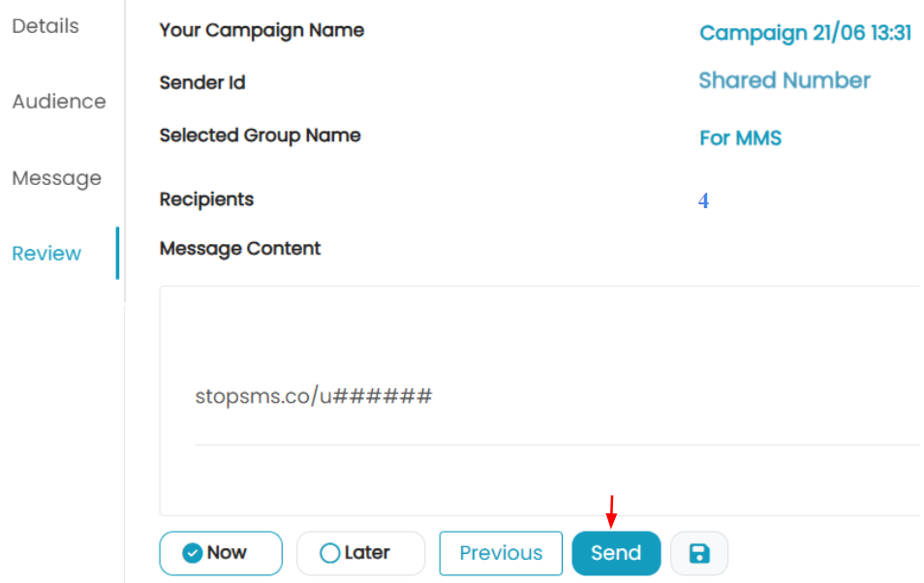Select the Now radio option
Viewport: 924px width, 583px height.
221,553
